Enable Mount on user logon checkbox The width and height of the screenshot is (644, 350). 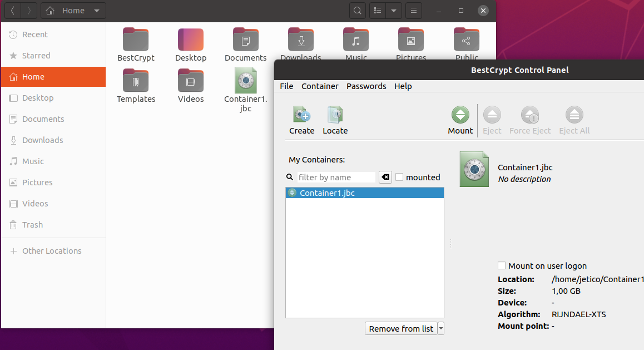coord(502,265)
